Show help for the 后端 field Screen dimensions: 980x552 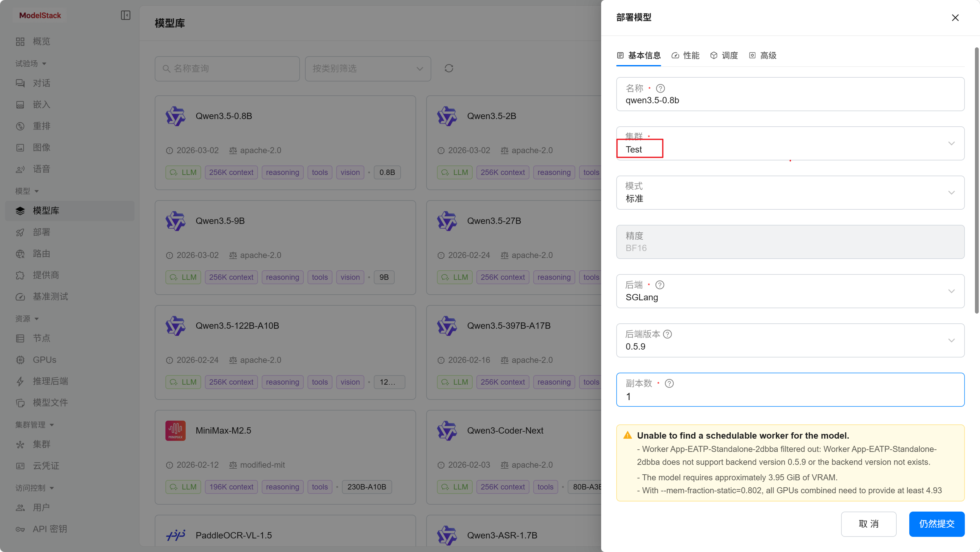[x=660, y=285]
